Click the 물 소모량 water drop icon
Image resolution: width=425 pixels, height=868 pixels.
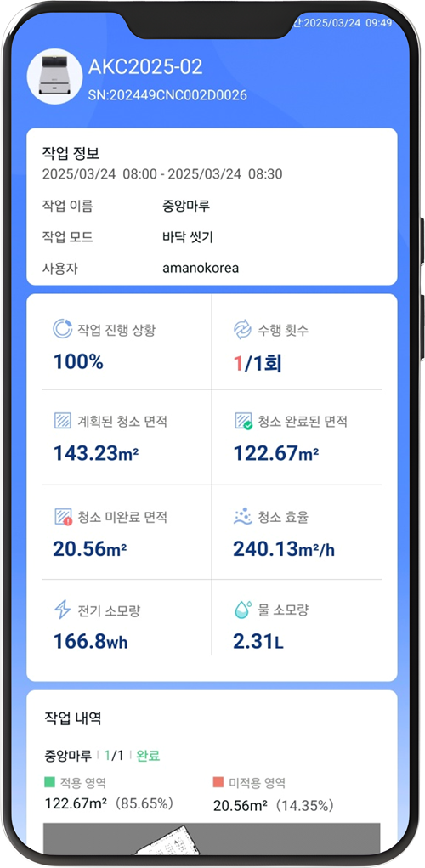click(x=242, y=610)
